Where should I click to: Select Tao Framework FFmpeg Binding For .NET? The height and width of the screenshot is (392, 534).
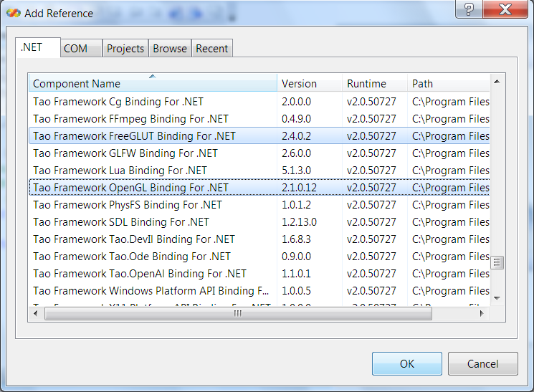(259, 119)
